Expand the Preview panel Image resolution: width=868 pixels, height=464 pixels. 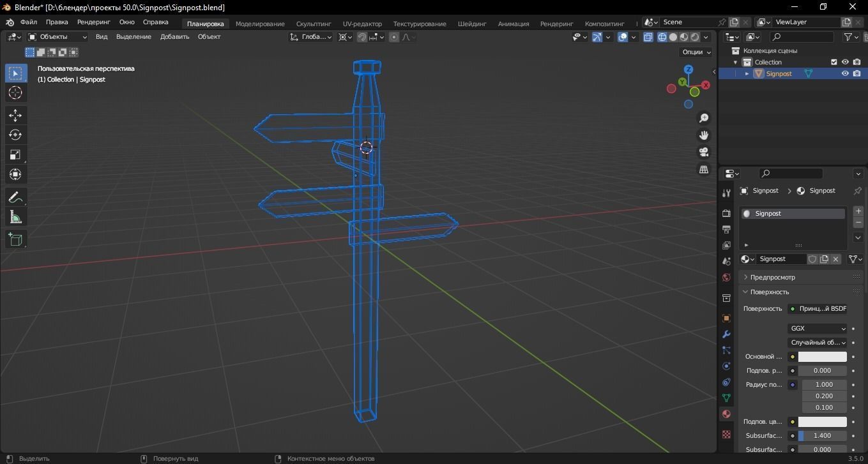[772, 277]
